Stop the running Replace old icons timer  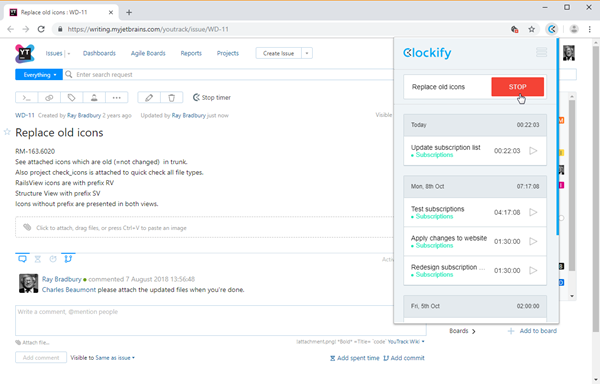517,87
